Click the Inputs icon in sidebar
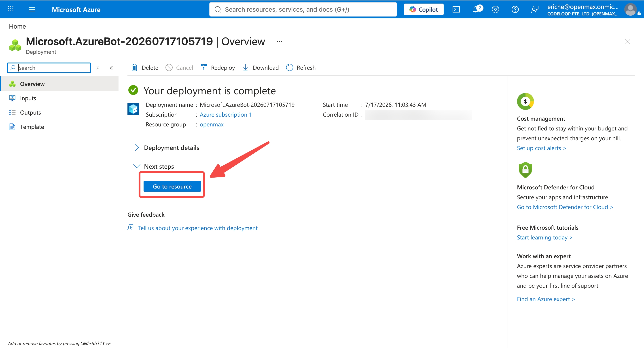The width and height of the screenshot is (644, 348). click(12, 98)
